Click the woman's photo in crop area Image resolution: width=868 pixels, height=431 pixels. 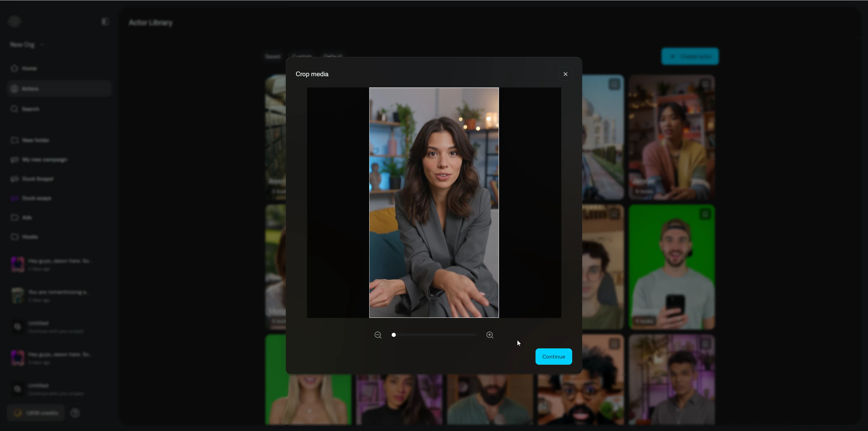pos(434,203)
